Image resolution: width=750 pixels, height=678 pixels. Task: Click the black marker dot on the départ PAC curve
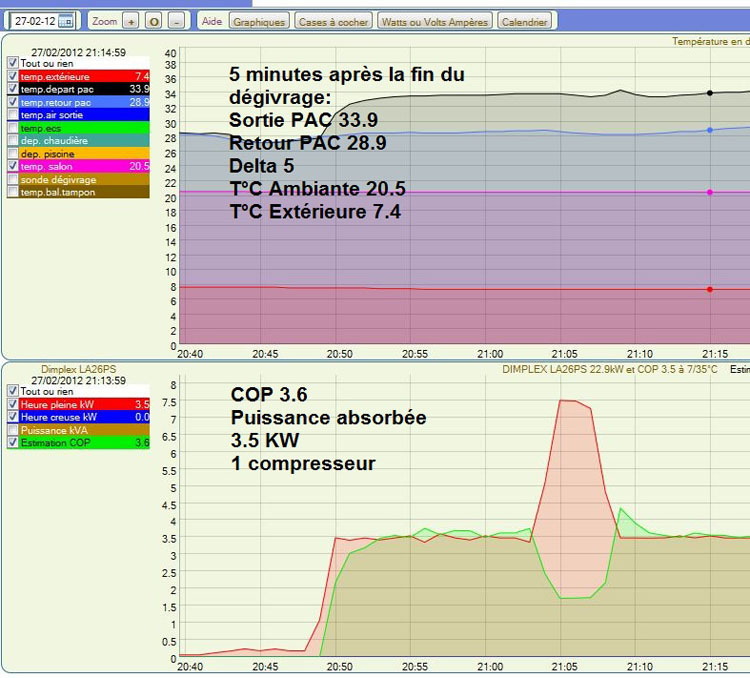point(710,93)
